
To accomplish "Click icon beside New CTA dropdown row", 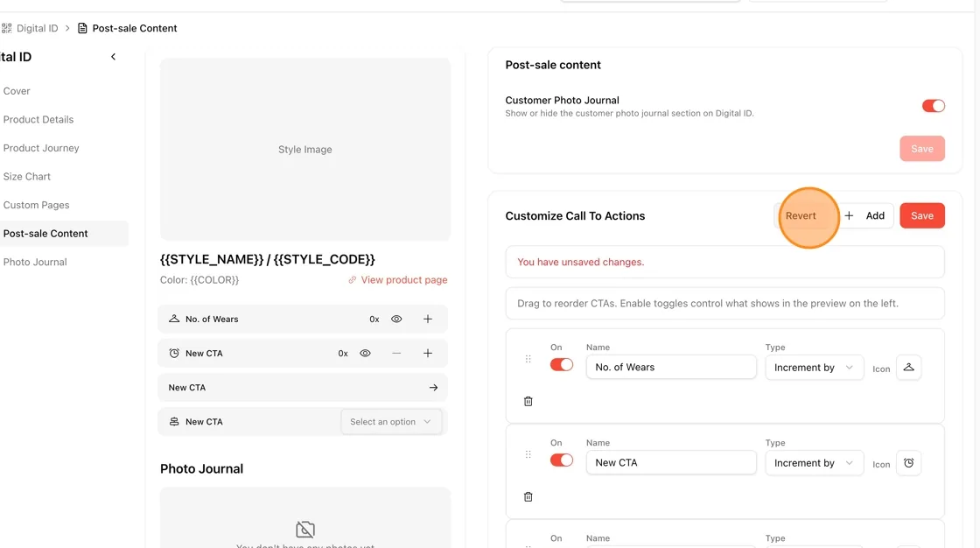I will click(174, 422).
